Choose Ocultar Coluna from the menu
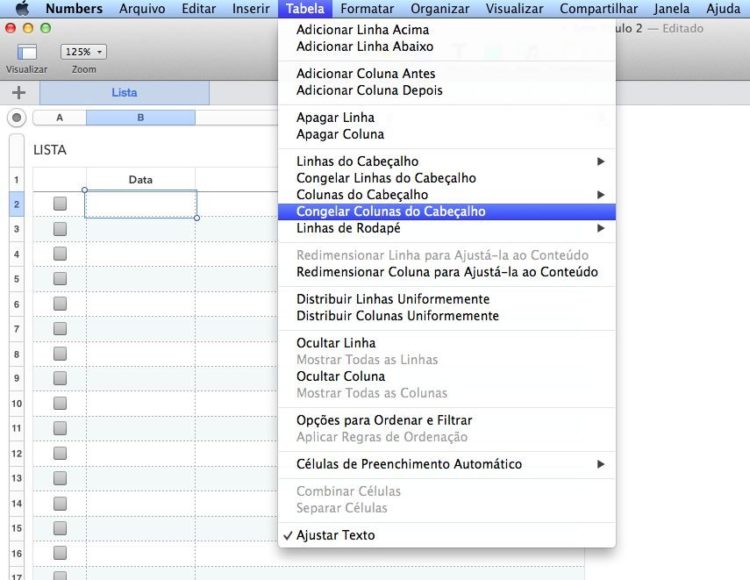 tap(340, 376)
